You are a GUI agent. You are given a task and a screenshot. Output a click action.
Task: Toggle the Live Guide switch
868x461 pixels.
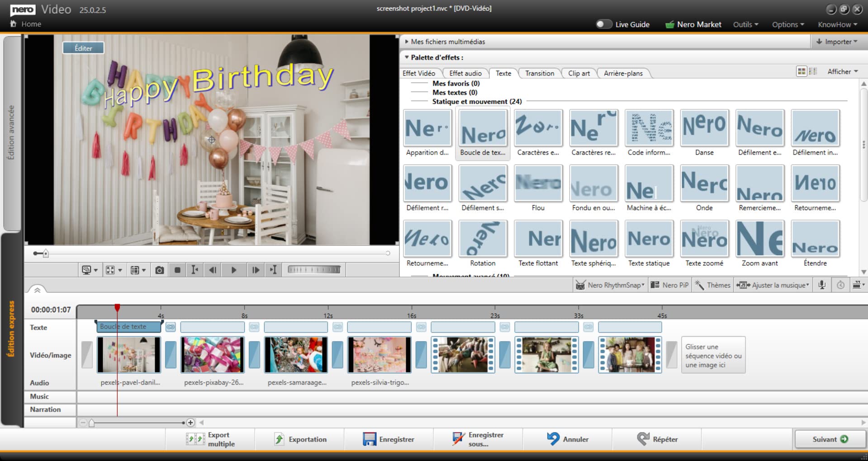[604, 24]
